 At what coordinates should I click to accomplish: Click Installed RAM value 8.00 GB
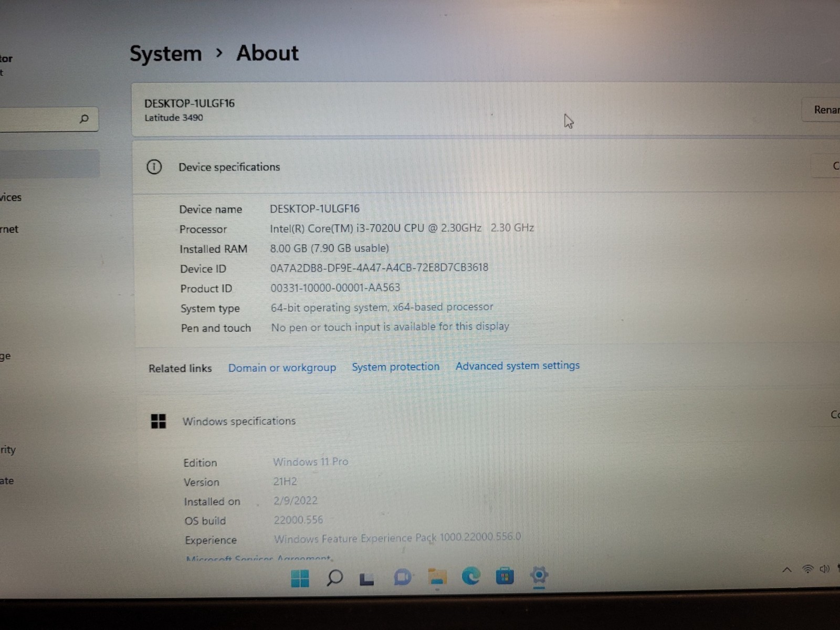[x=329, y=248]
